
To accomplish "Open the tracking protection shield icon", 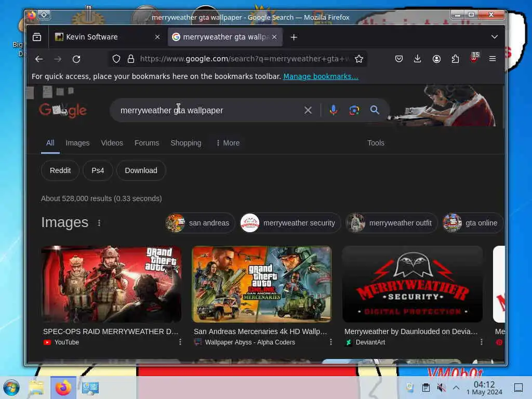I will tap(116, 59).
